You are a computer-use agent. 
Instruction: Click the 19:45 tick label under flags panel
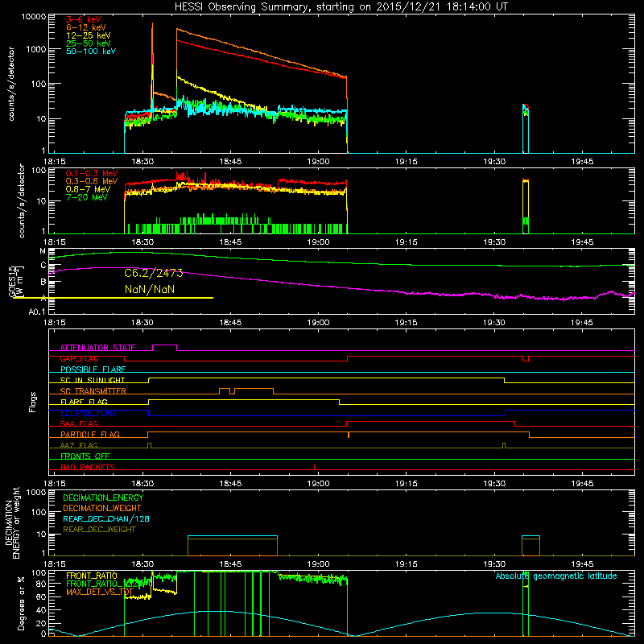tap(582, 484)
